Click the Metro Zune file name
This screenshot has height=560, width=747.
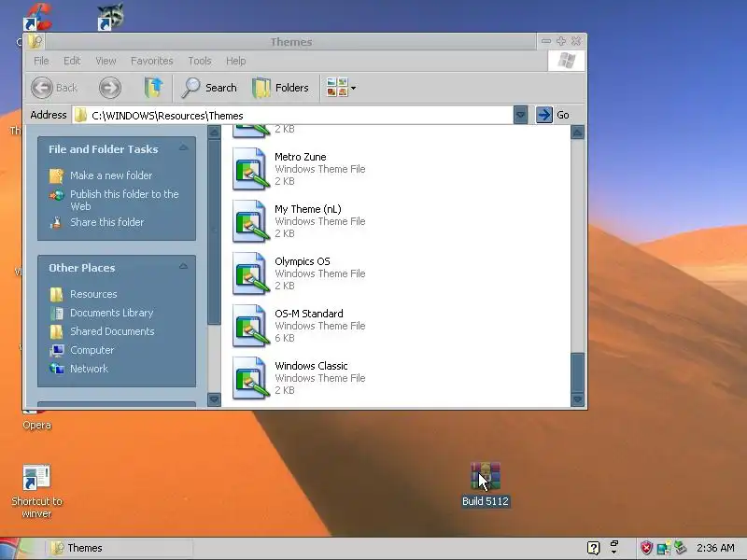(300, 157)
